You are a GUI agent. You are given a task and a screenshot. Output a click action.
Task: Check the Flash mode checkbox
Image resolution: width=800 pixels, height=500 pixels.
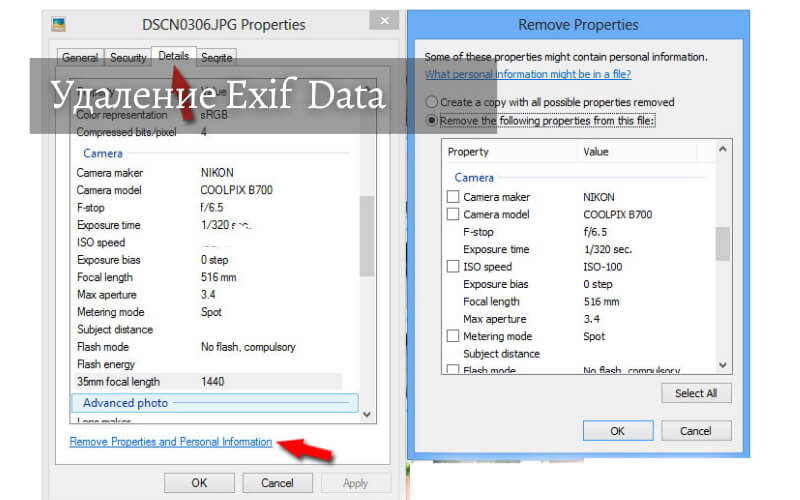[x=453, y=369]
